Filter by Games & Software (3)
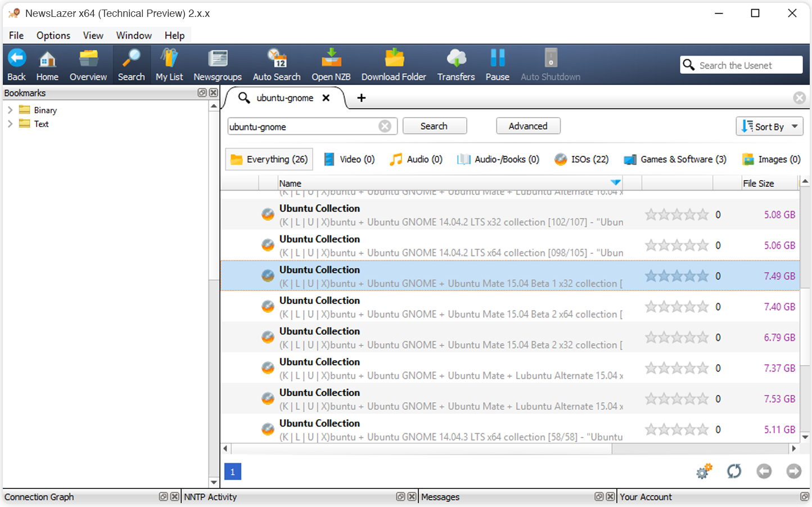Screen dimensions: 812x507 point(675,159)
